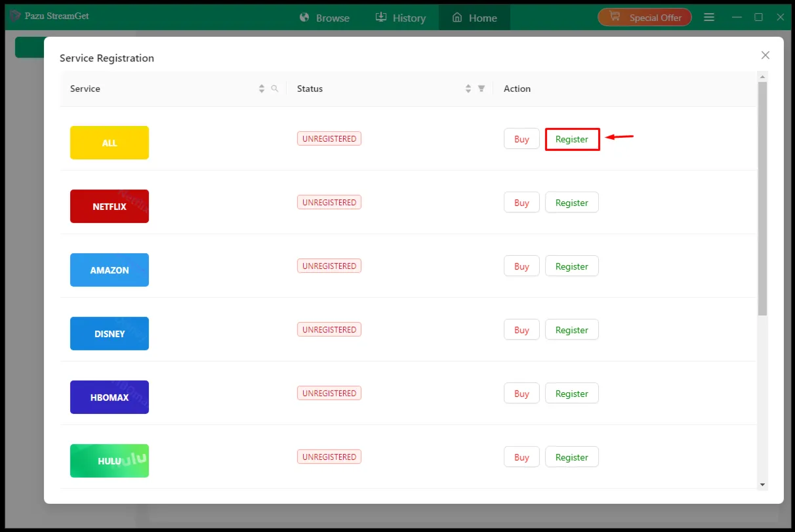Click UNREGISTERED status in ALL row
This screenshot has height=532, width=795.
point(329,138)
